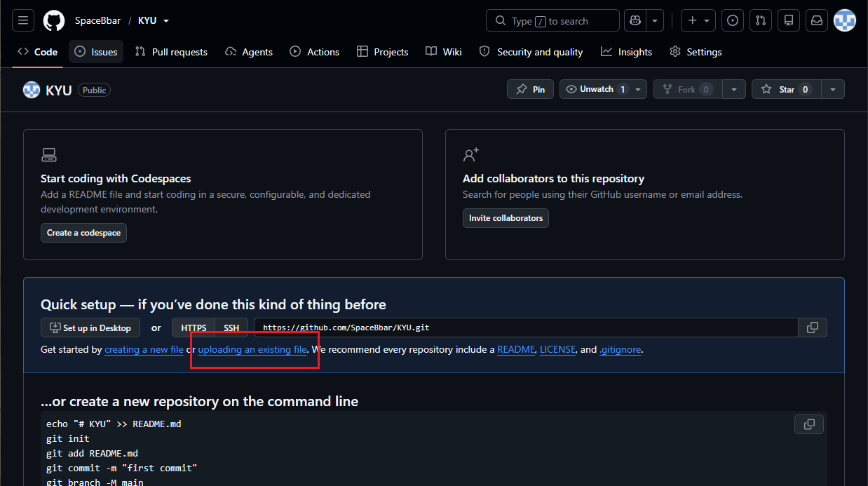Open the Wiki tab
The height and width of the screenshot is (486, 868).
pyautogui.click(x=444, y=52)
